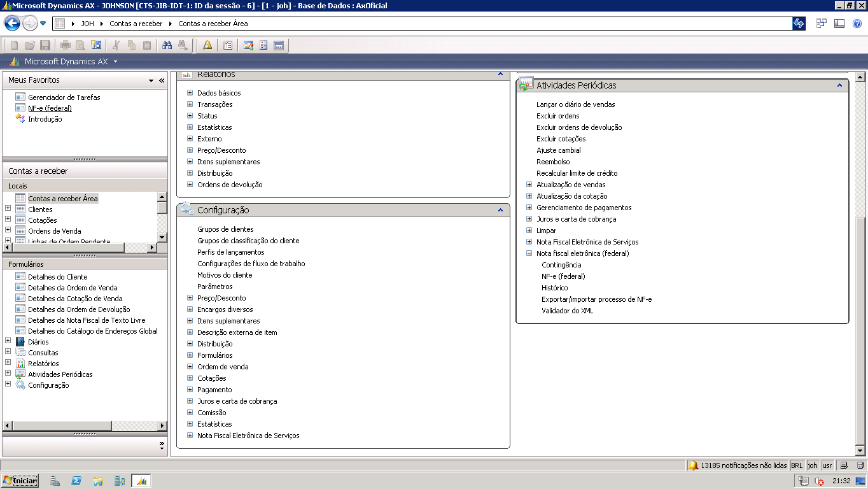Open the navigation history dropdown arrow
This screenshot has height=489, width=868.
[43, 24]
